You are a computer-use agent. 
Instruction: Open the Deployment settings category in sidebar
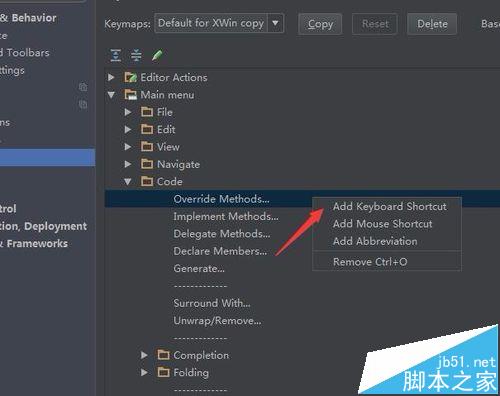pos(43,226)
